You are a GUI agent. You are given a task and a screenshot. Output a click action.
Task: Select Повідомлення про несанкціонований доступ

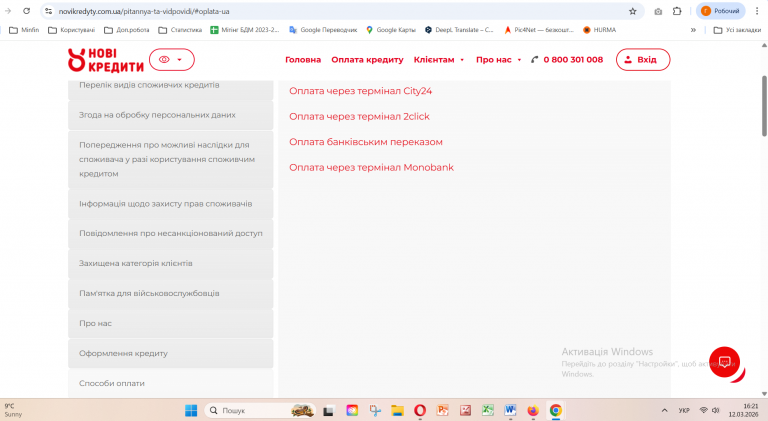pyautogui.click(x=170, y=234)
